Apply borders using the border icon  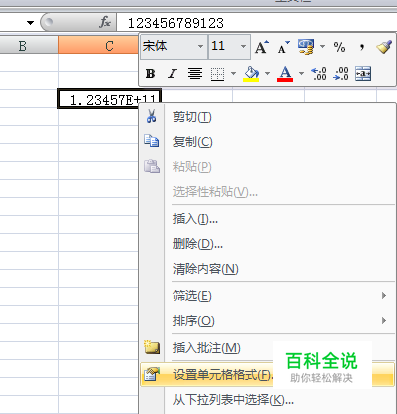coord(217,74)
